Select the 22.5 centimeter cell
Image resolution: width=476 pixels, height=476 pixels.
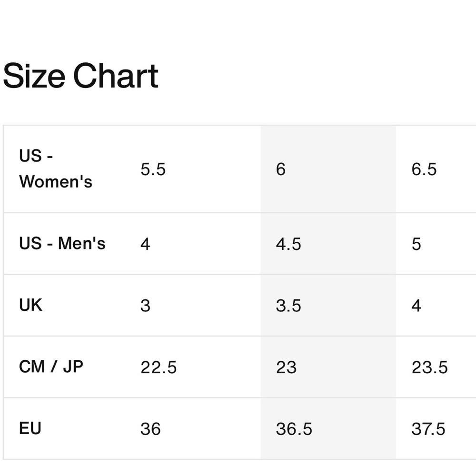[159, 367]
